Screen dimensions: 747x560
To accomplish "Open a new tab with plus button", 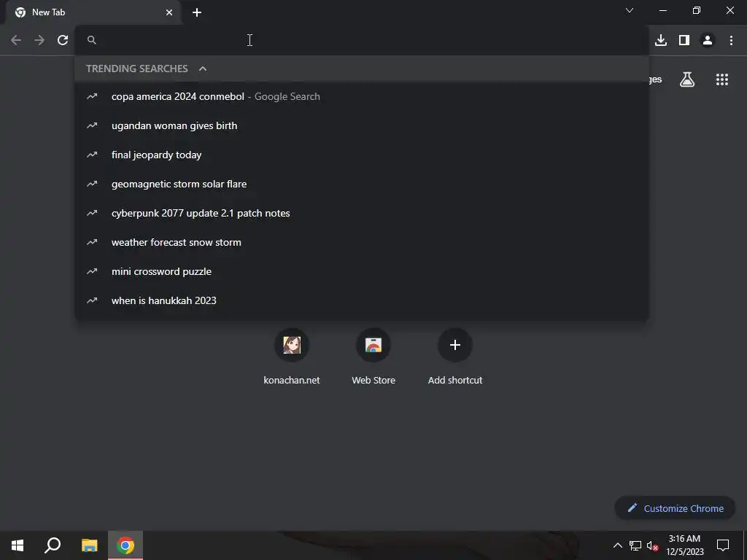I will pos(197,12).
